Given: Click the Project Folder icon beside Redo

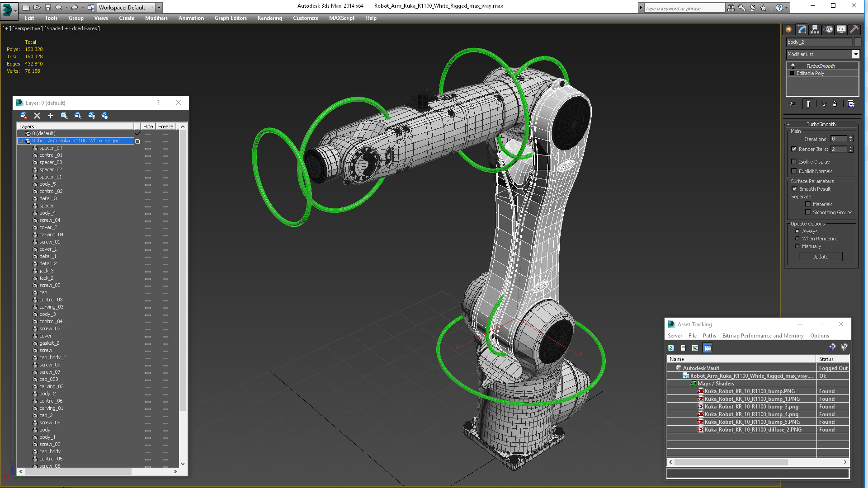Looking at the screenshot, I should tap(91, 8).
